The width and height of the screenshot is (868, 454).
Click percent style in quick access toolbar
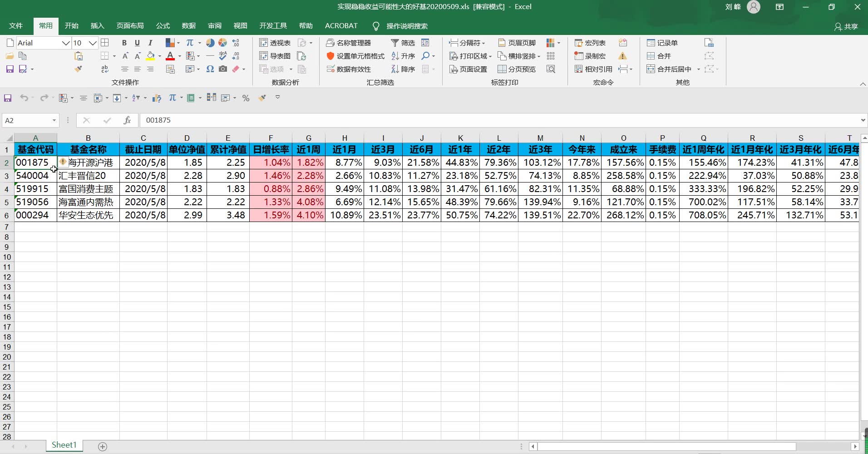(246, 98)
